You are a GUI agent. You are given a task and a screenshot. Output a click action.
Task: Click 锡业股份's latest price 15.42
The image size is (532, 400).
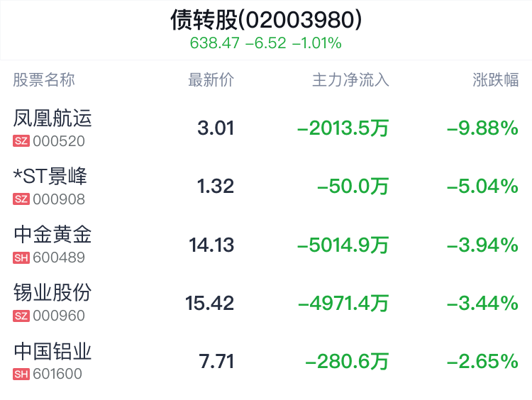(210, 304)
